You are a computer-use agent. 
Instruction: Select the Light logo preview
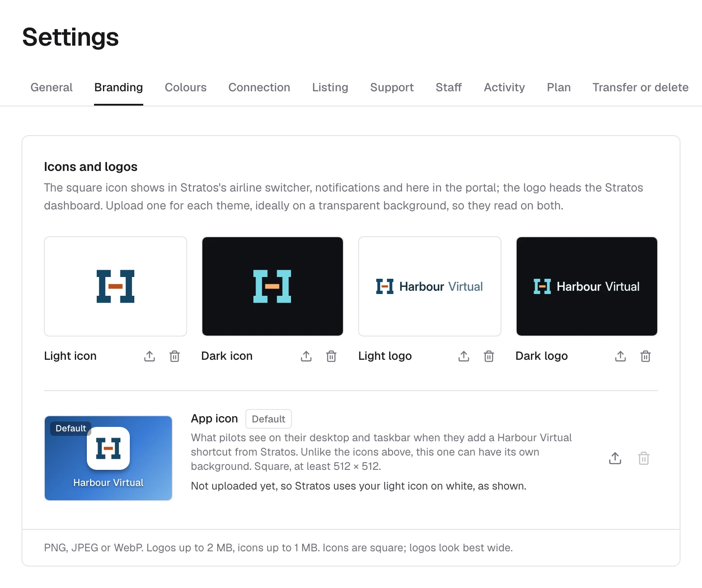[430, 286]
